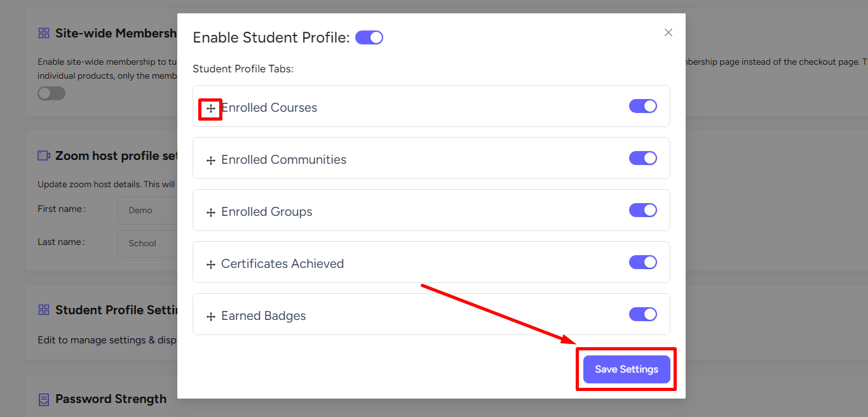The image size is (868, 417).
Task: Switch off the Enrolled Groups toggle
Action: (x=643, y=210)
